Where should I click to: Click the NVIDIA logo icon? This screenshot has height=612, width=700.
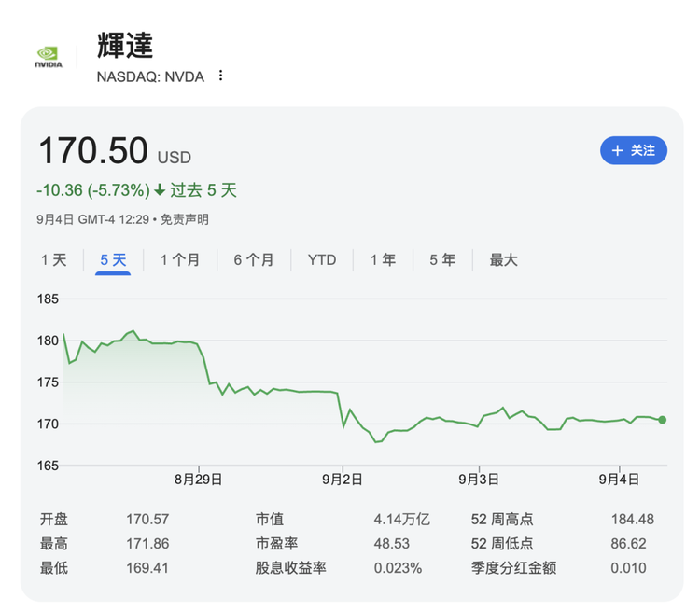[x=49, y=56]
